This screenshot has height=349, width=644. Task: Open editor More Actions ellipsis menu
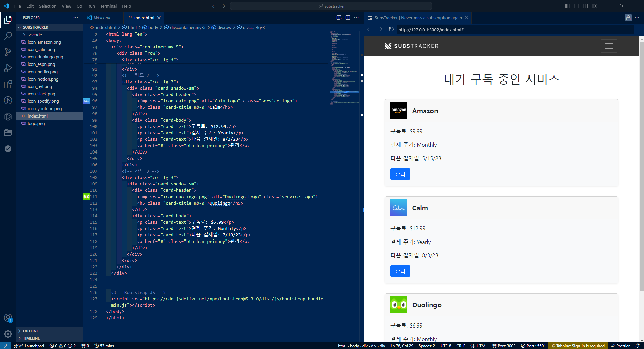tap(356, 18)
